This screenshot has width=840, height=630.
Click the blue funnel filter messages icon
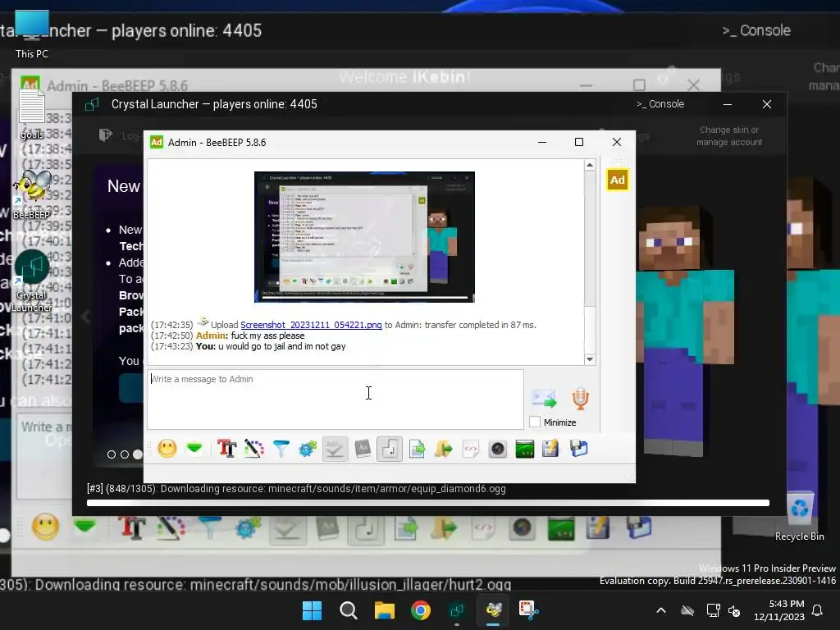[281, 449]
